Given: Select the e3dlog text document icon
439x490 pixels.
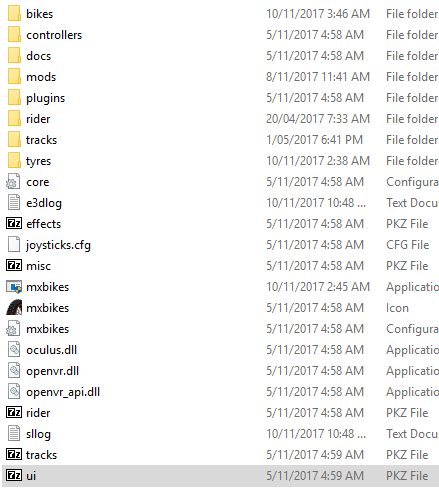Looking at the screenshot, I should coord(14,202).
